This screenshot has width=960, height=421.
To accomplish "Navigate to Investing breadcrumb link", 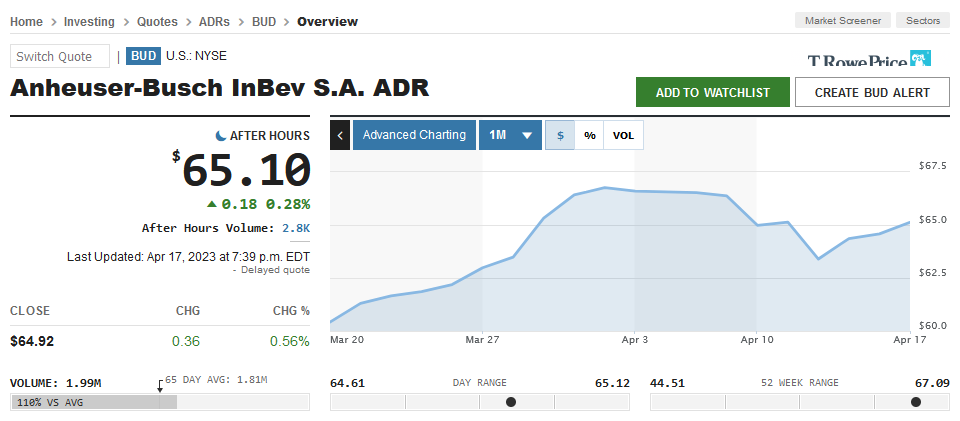I will 89,21.
